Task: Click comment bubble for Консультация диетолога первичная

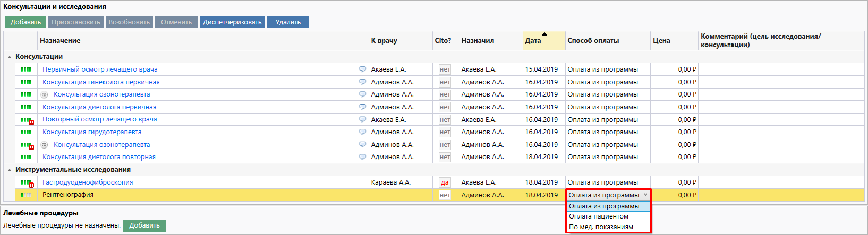Action: point(362,107)
